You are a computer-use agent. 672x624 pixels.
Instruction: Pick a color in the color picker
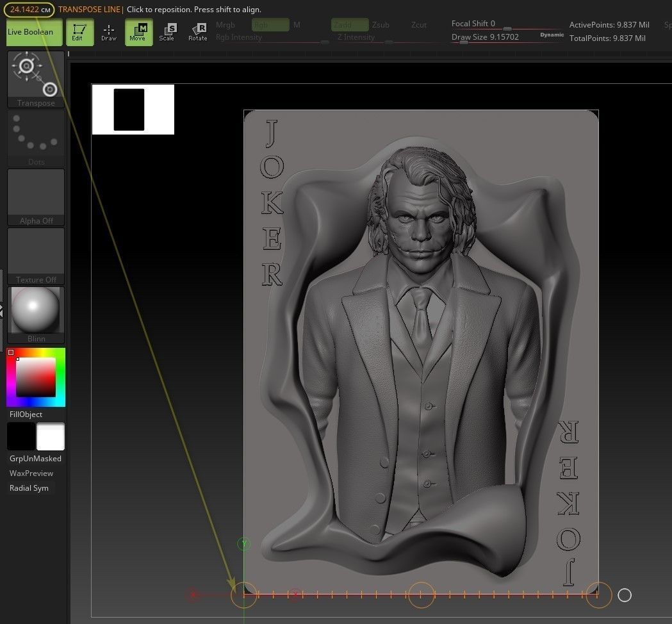pos(36,377)
